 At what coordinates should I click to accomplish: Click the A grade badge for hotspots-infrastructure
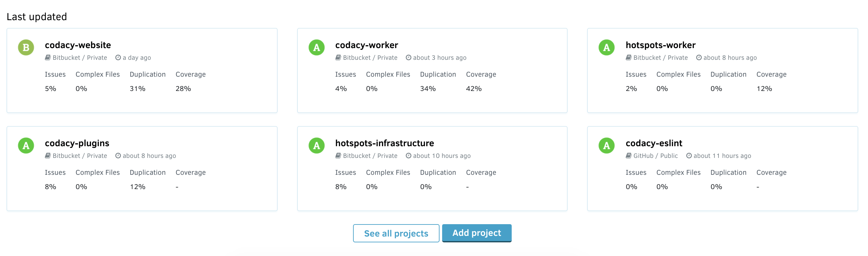[316, 146]
